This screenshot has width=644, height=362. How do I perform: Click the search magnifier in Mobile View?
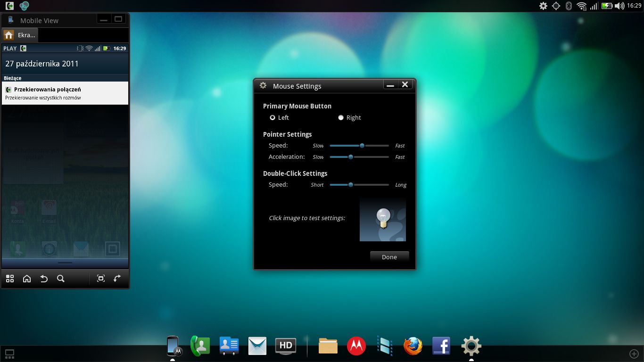[x=61, y=279]
